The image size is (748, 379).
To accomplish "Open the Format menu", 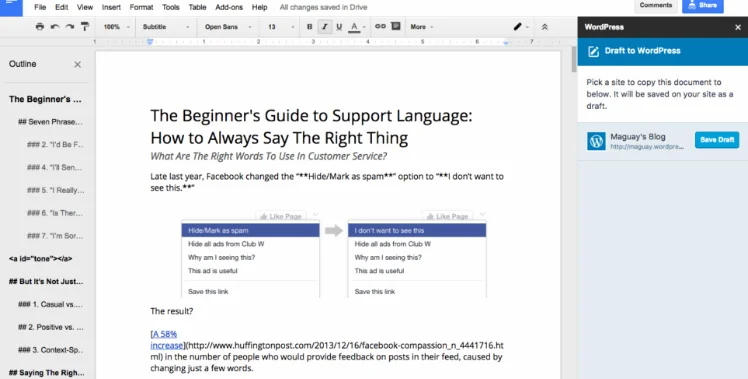I will (141, 7).
